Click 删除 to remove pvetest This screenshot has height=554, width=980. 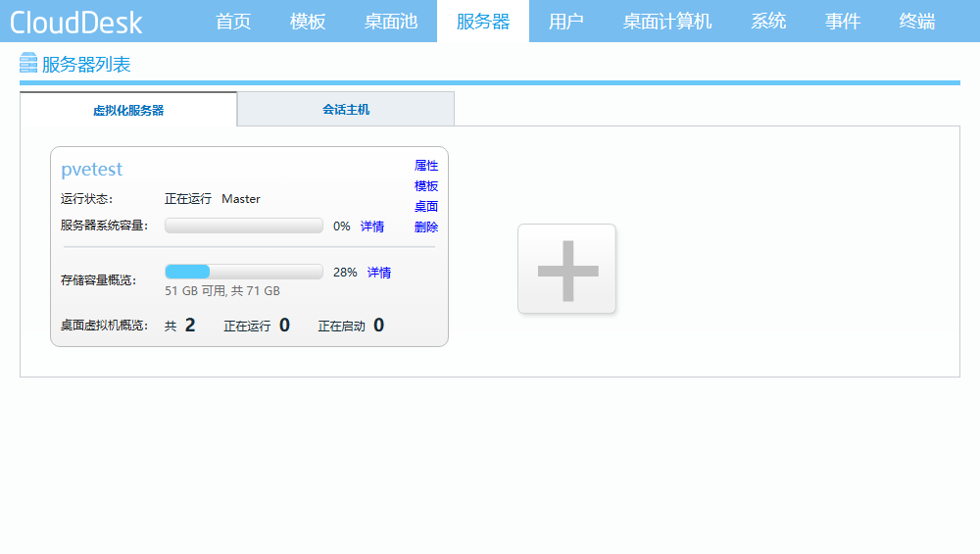[426, 227]
